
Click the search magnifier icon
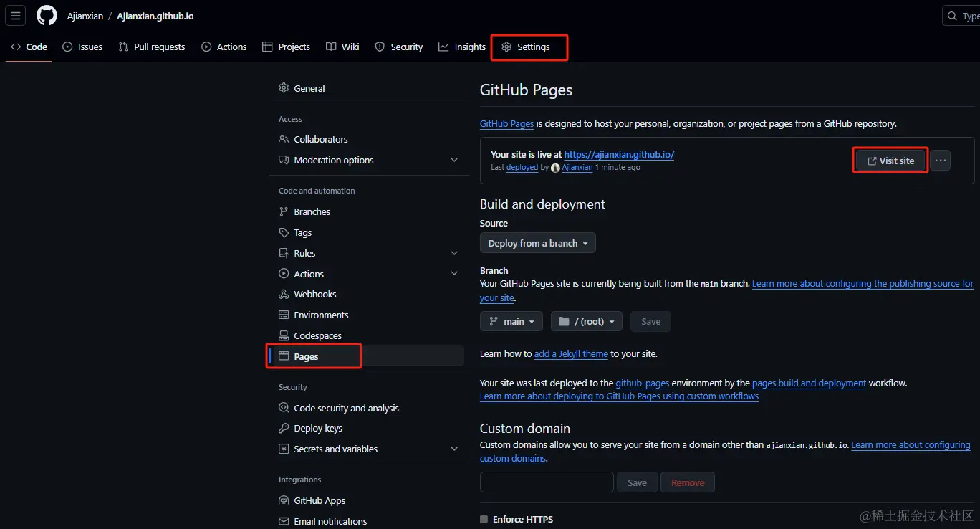tap(952, 16)
